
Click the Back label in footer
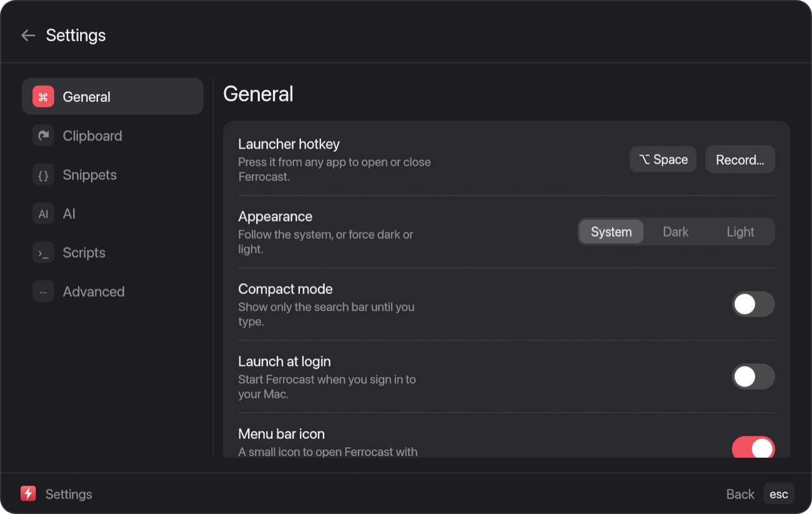coord(741,494)
